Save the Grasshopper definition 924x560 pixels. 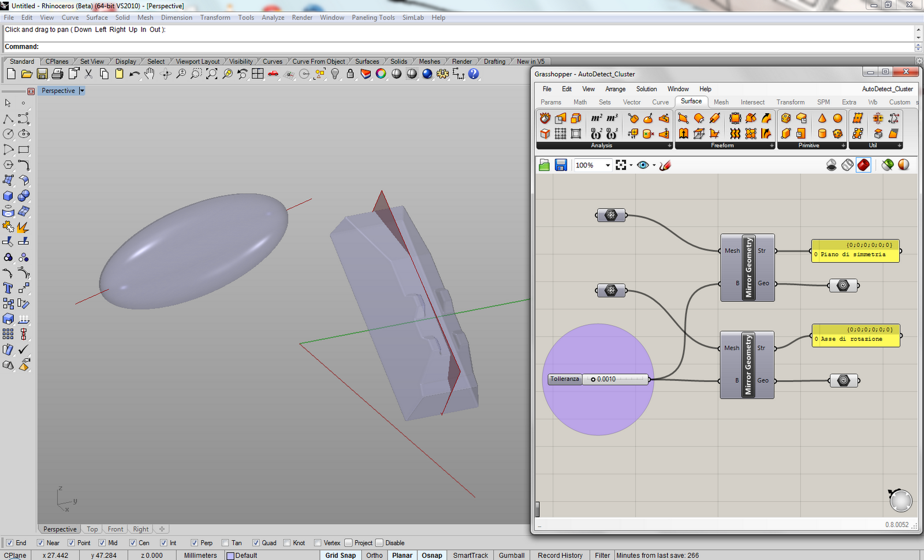(x=560, y=165)
